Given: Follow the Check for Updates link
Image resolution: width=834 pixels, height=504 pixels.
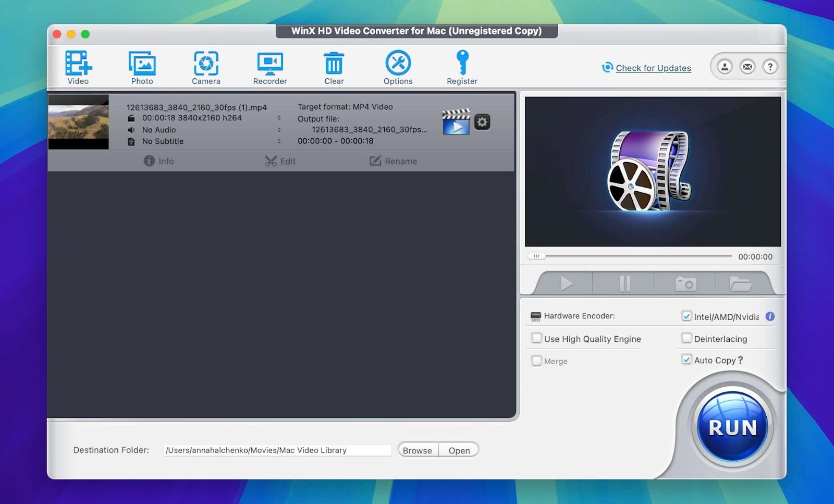Looking at the screenshot, I should [x=653, y=68].
